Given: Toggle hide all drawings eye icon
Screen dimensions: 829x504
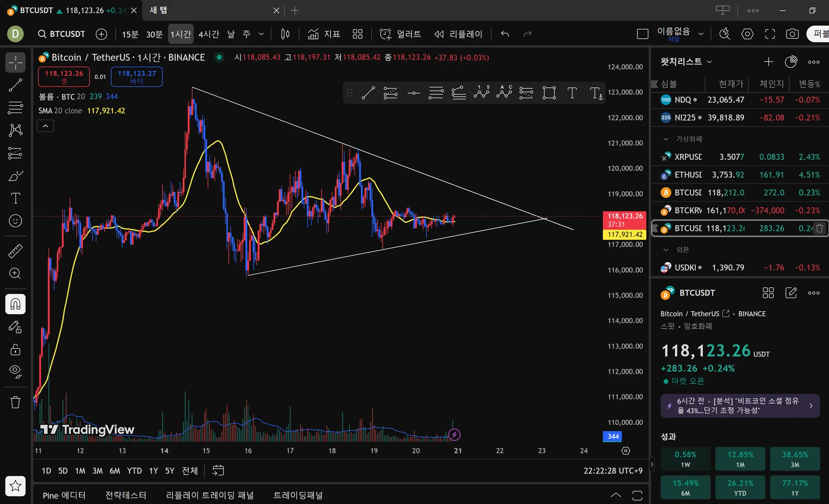Looking at the screenshot, I should click(15, 371).
